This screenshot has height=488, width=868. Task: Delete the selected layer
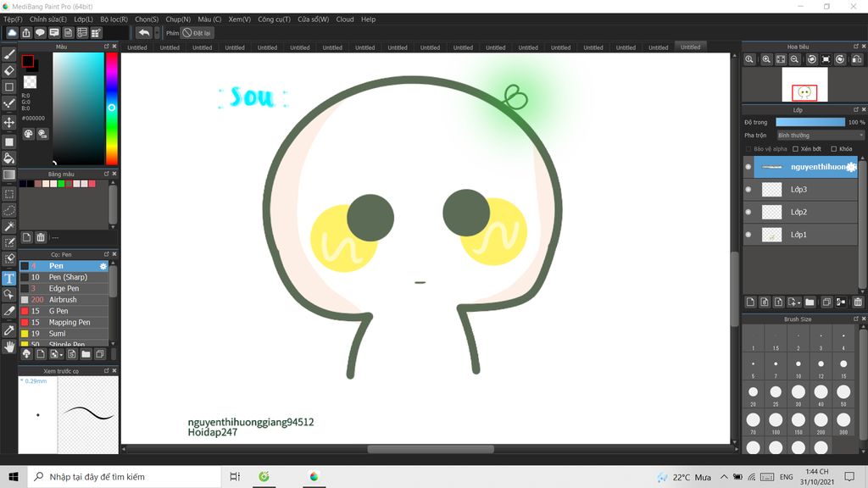coord(858,302)
